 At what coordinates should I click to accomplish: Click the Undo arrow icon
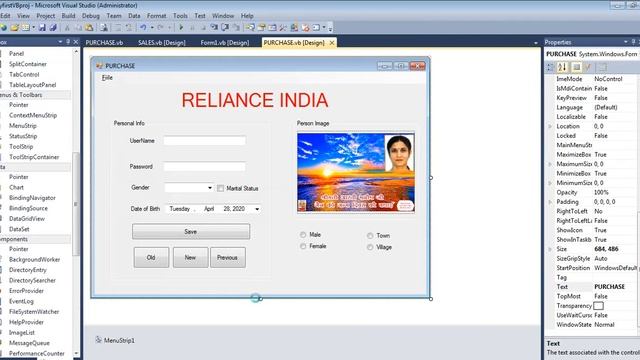click(143, 28)
